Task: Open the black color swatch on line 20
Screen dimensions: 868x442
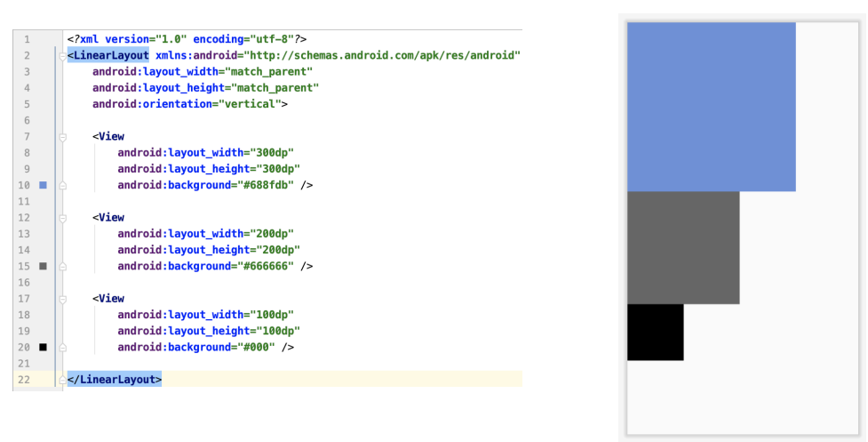Action: pos(44,347)
